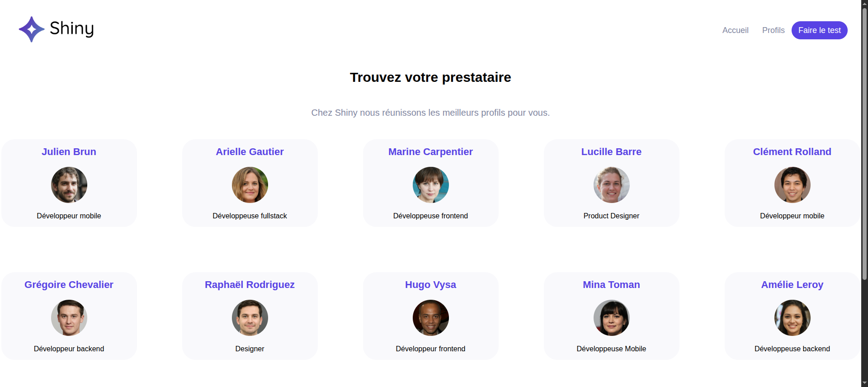Viewport: 868px width, 387px height.
Task: Click the Shiny star logo icon
Action: 31,29
